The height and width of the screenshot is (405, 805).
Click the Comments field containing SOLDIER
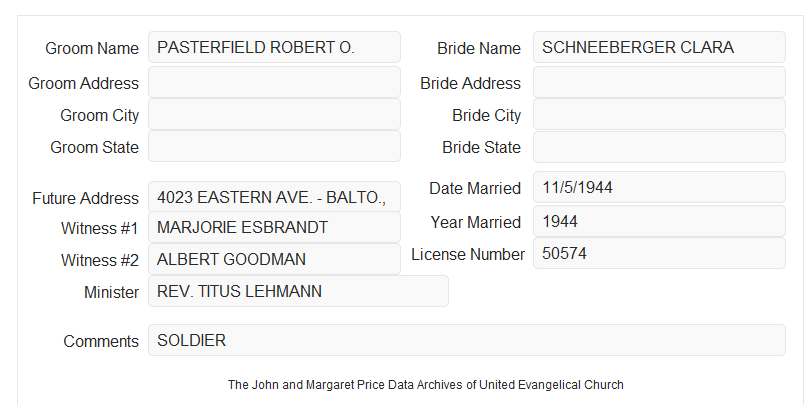(467, 340)
